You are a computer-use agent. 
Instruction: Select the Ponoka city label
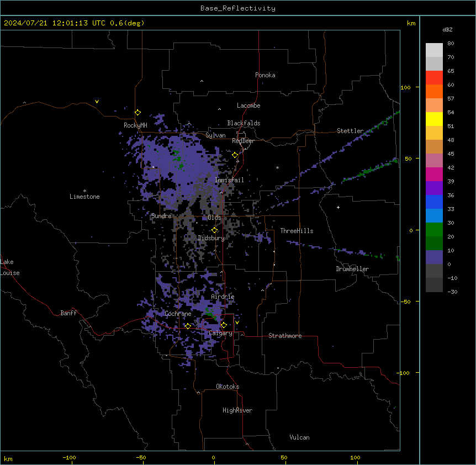(265, 75)
